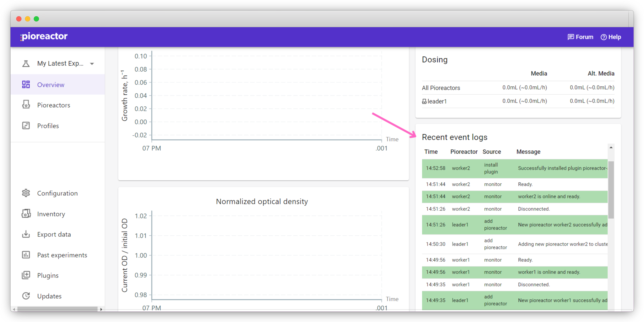Click the event logs scroll-up arrow
This screenshot has height=322, width=644.
coord(611,148)
